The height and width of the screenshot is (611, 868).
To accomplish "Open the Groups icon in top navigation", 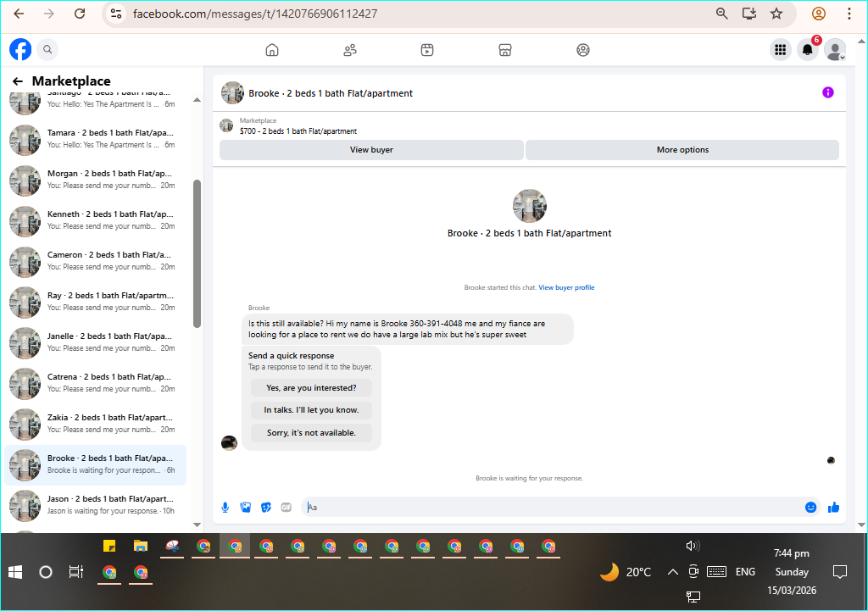I will [583, 50].
